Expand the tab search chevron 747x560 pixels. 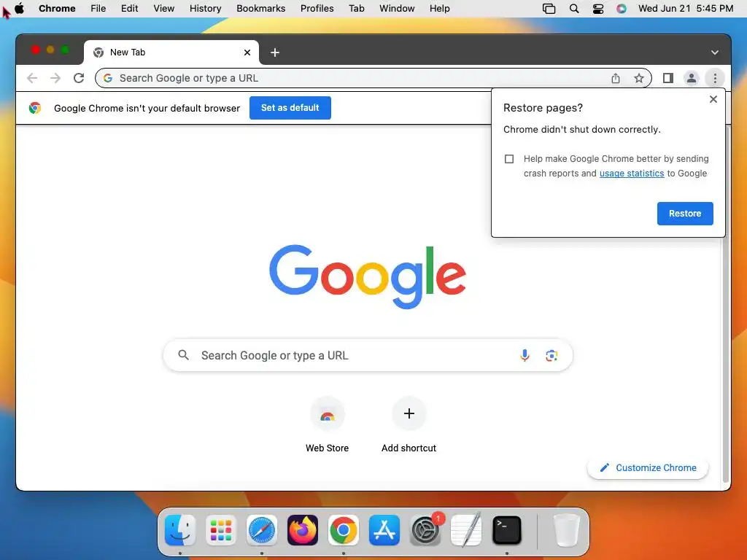pyautogui.click(x=715, y=52)
